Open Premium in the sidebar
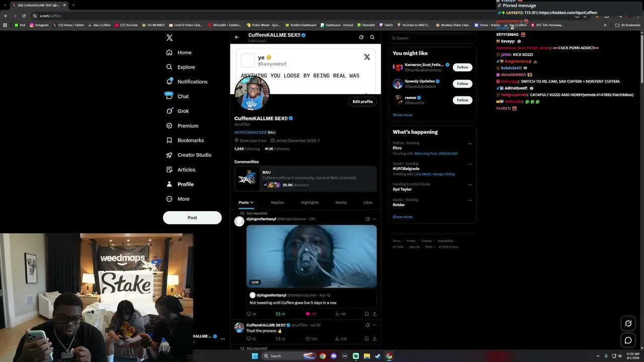644x362 pixels. (x=182, y=126)
